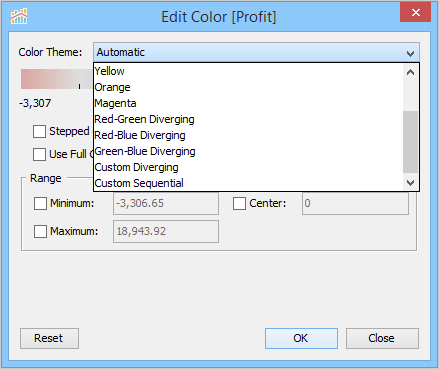
Task: Toggle the Use Full Color Range checkbox
Action: click(39, 154)
